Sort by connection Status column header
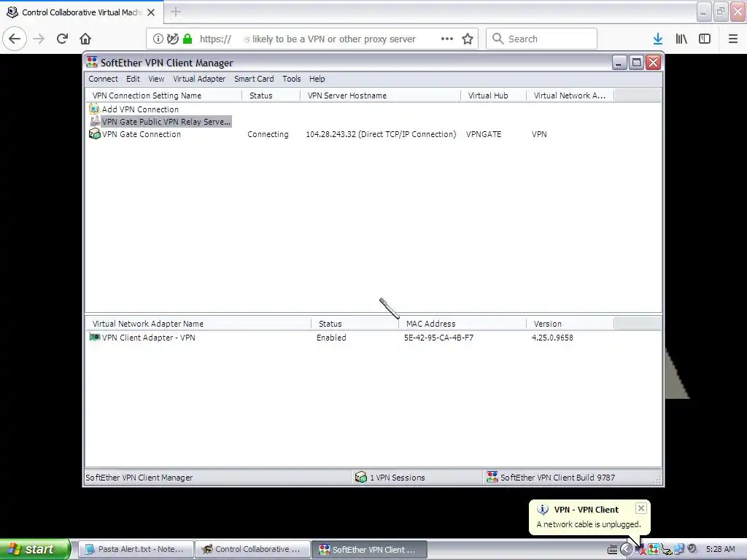747x560 pixels. tap(271, 96)
